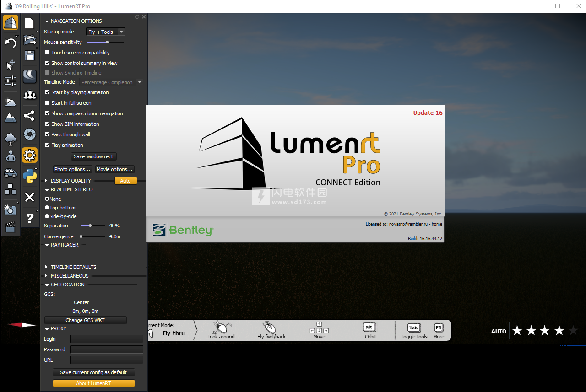The height and width of the screenshot is (392, 586).
Task: Click the undo arrow icon
Action: tap(10, 43)
